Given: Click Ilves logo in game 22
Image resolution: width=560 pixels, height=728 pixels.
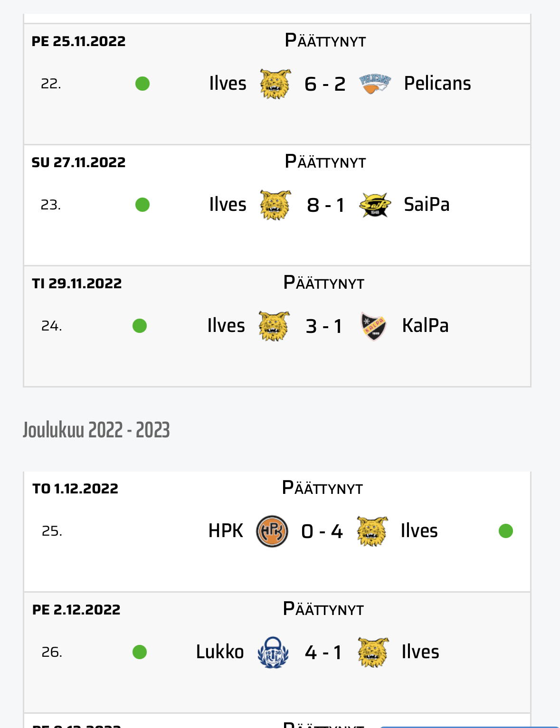Looking at the screenshot, I should 275,84.
